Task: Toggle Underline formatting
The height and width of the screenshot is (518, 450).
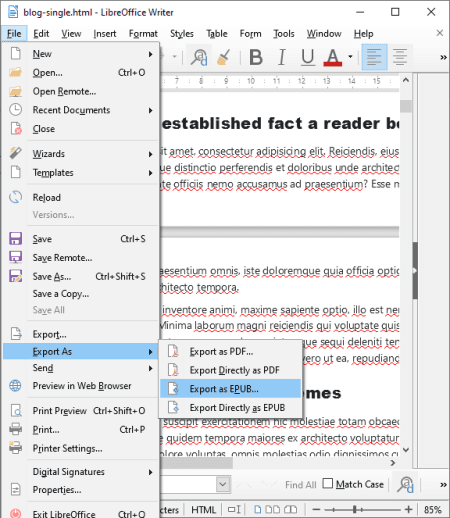Action: click(307, 57)
